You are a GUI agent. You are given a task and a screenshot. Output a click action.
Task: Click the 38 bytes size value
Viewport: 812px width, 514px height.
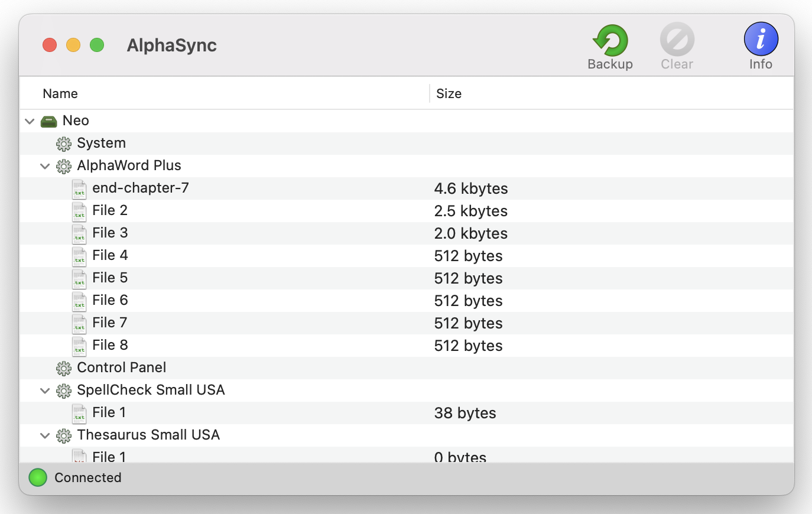tap(465, 413)
